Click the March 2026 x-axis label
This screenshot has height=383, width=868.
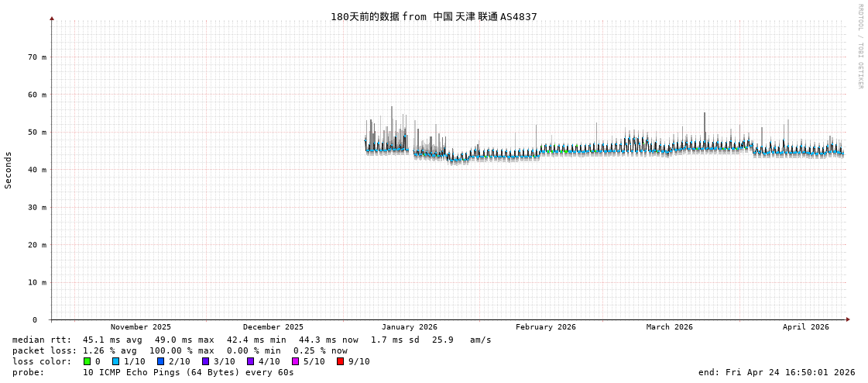pyautogui.click(x=670, y=327)
